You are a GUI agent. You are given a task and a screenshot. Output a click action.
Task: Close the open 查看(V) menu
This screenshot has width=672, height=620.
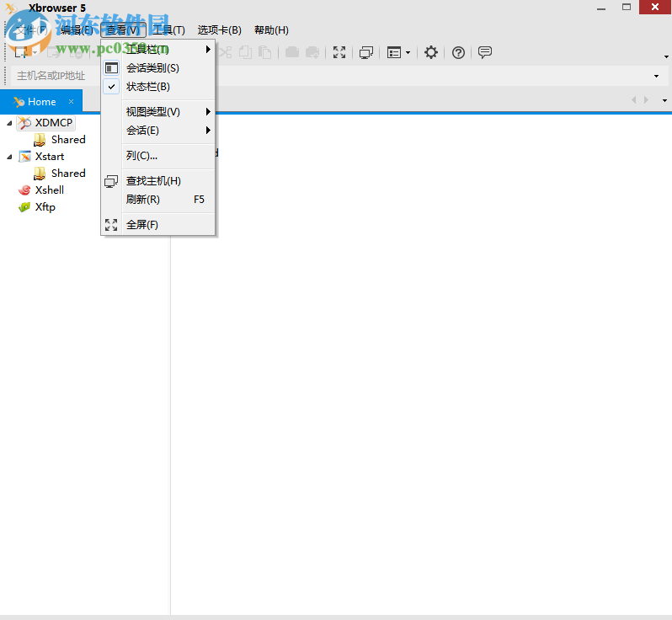click(x=124, y=30)
